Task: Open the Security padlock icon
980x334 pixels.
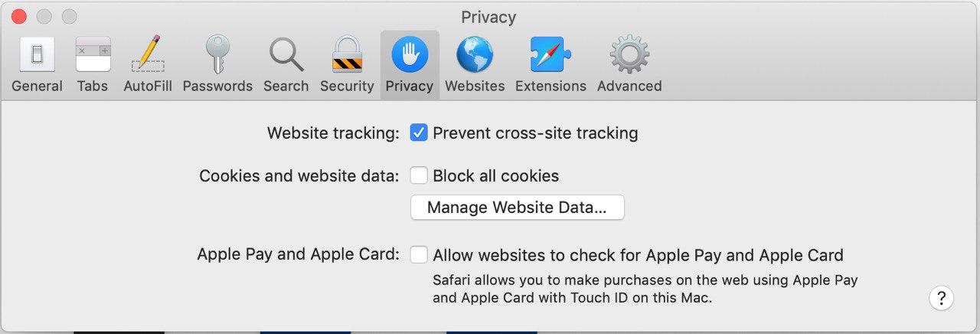Action: 347,55
